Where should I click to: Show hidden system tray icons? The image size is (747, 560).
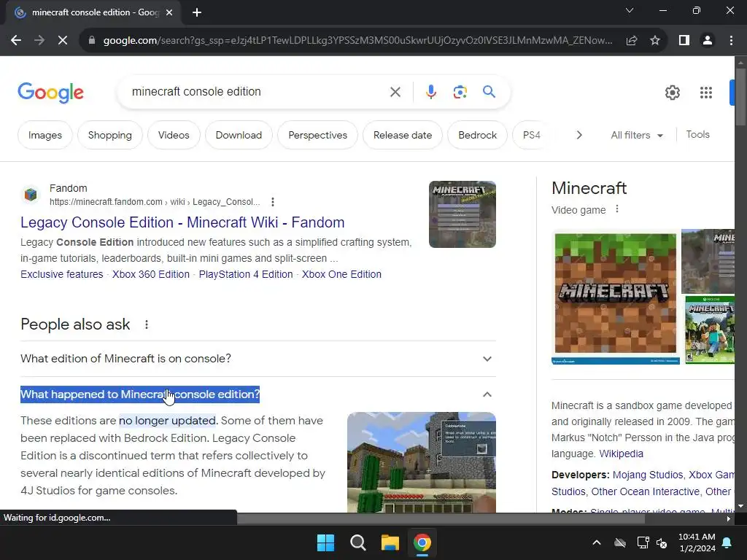[596, 542]
